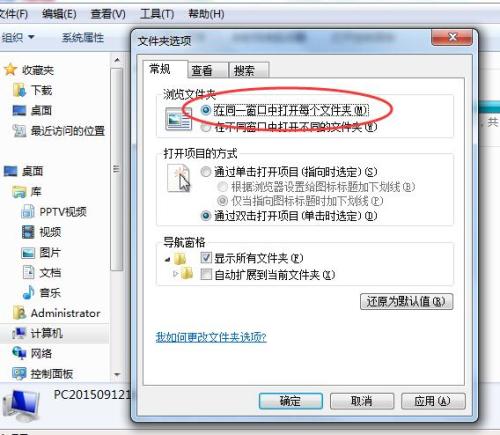
Task: Open the 组织 dropdown in toolbar
Action: (x=18, y=37)
